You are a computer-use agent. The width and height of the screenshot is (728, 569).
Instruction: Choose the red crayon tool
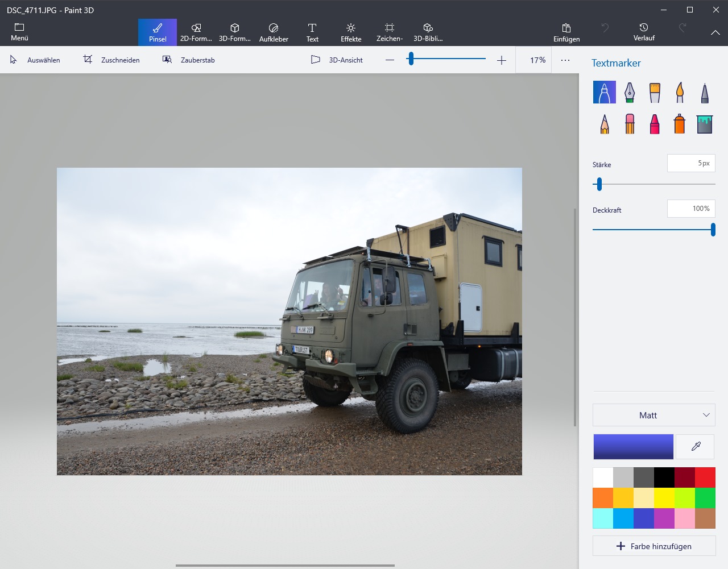pos(655,123)
